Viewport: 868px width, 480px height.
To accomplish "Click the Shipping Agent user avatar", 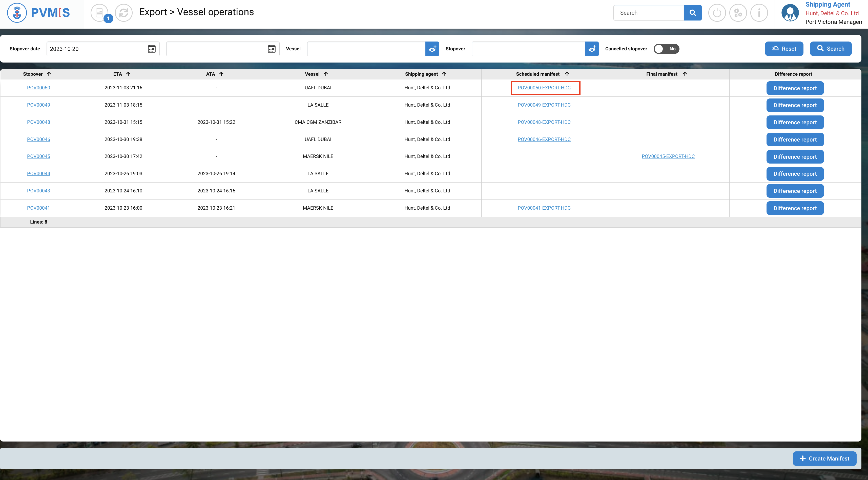I will pos(790,13).
